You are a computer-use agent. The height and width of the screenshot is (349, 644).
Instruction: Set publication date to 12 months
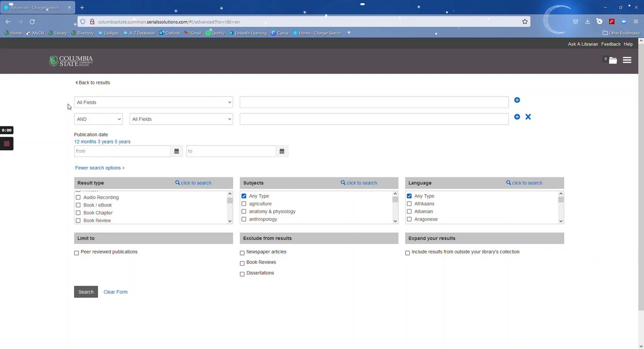click(85, 142)
